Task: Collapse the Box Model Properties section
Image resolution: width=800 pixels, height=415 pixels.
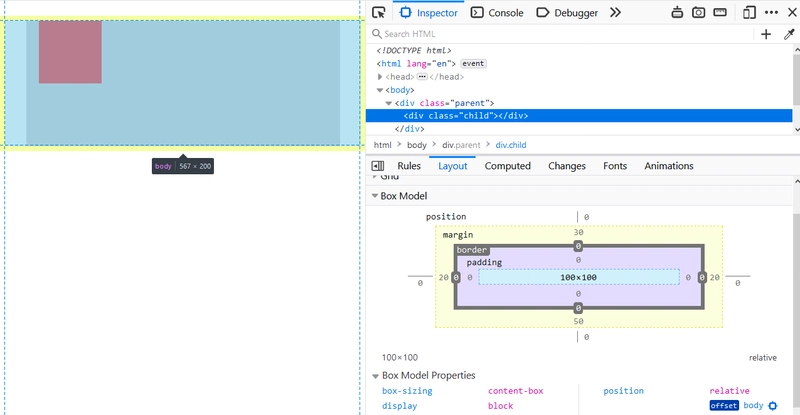Action: pyautogui.click(x=376, y=376)
